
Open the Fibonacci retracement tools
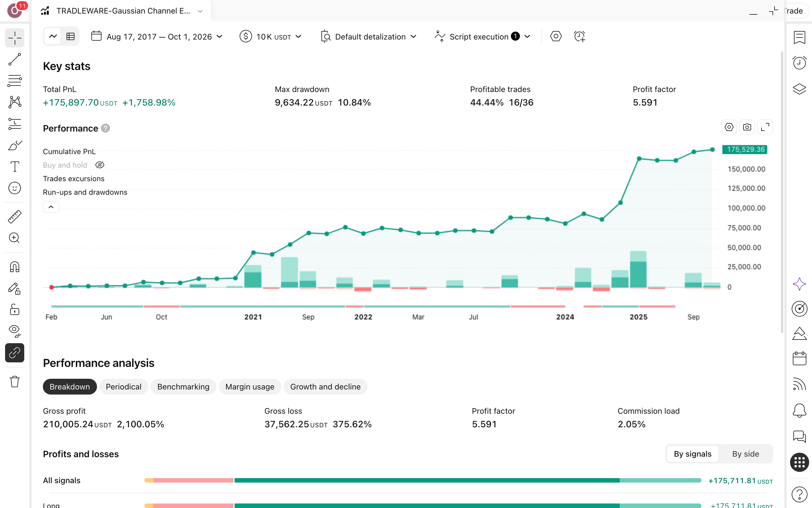tap(15, 81)
